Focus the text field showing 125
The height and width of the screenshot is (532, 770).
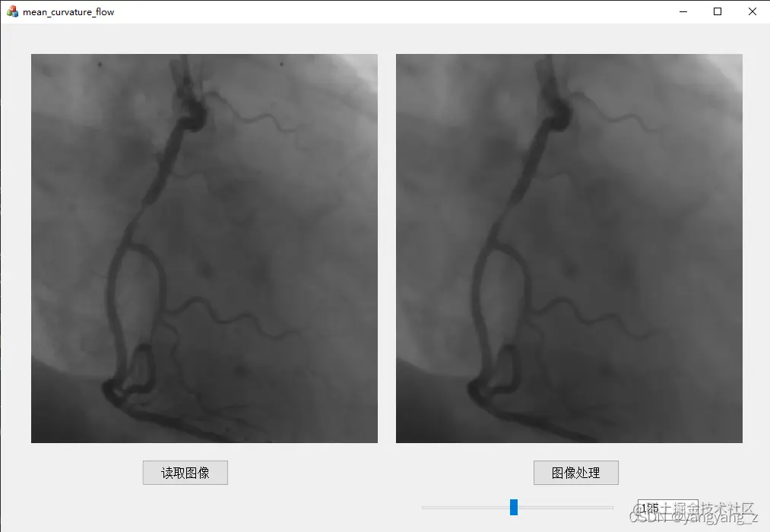[668, 508]
